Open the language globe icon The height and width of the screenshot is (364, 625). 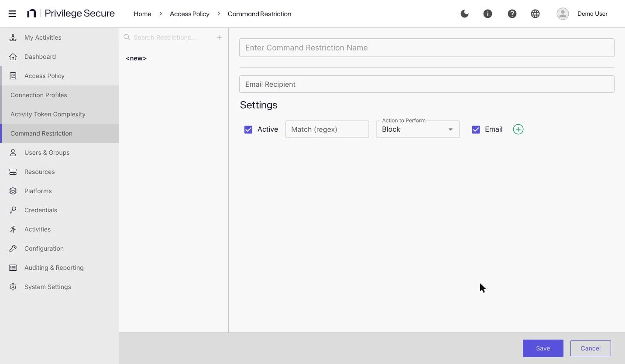point(535,14)
